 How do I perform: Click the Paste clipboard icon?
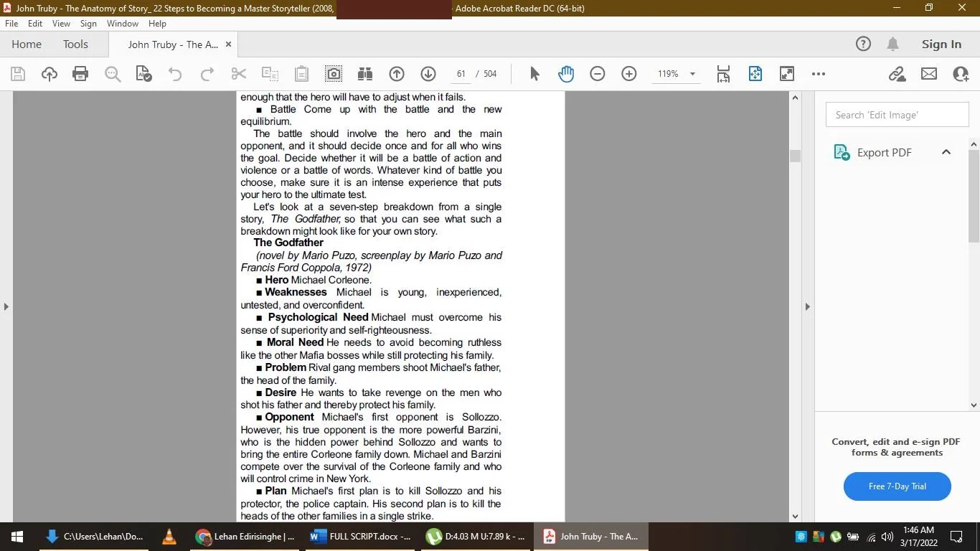pyautogui.click(x=301, y=74)
